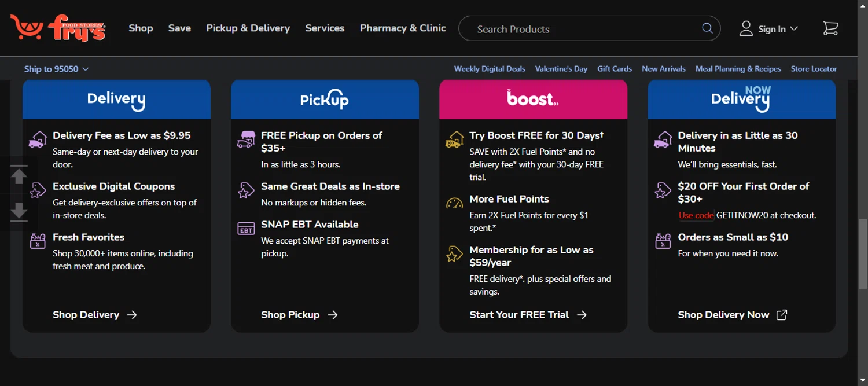Click Shop Delivery link
This screenshot has height=386, width=868.
tap(86, 315)
